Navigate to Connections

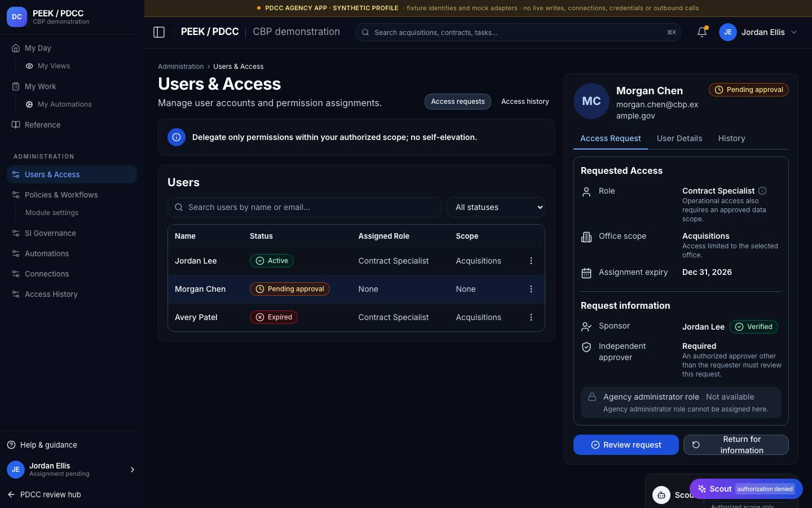click(x=72, y=274)
